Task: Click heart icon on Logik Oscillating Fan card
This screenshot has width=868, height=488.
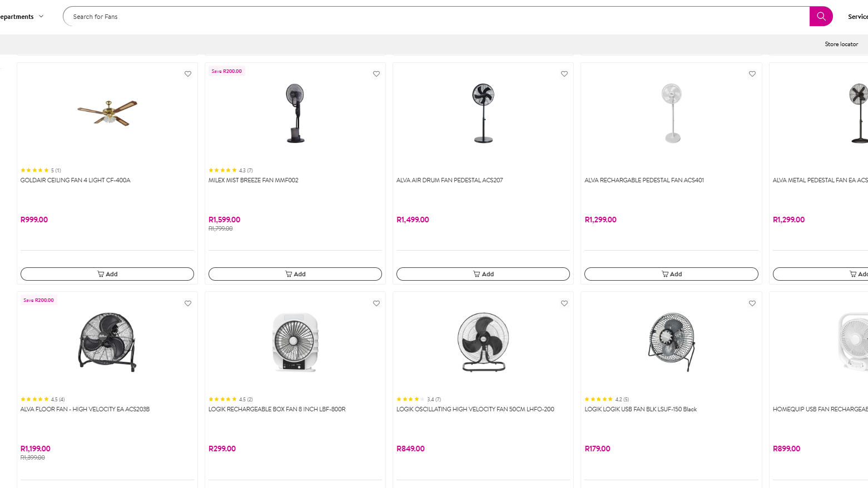Action: pos(564,303)
